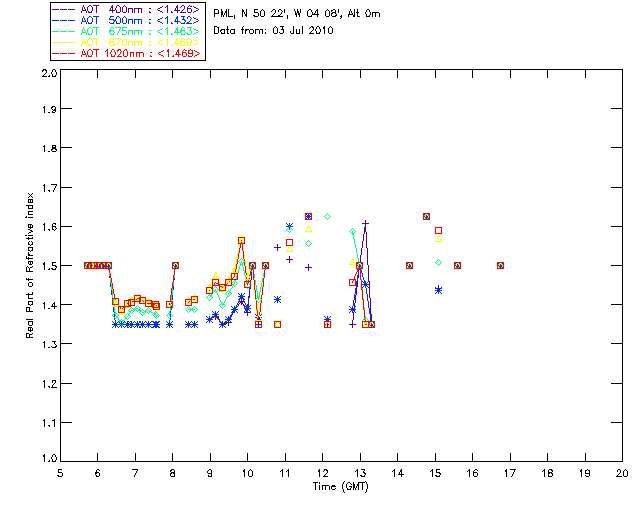Click x-axis hour label '16'
The width and height of the screenshot is (640, 512).
click(472, 473)
